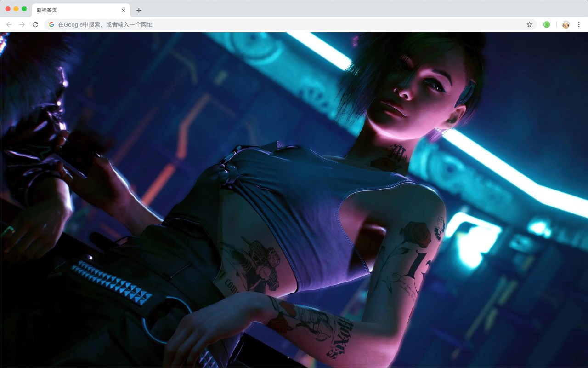Open a new tab with plus button
The width and height of the screenshot is (588, 368).
(x=139, y=10)
